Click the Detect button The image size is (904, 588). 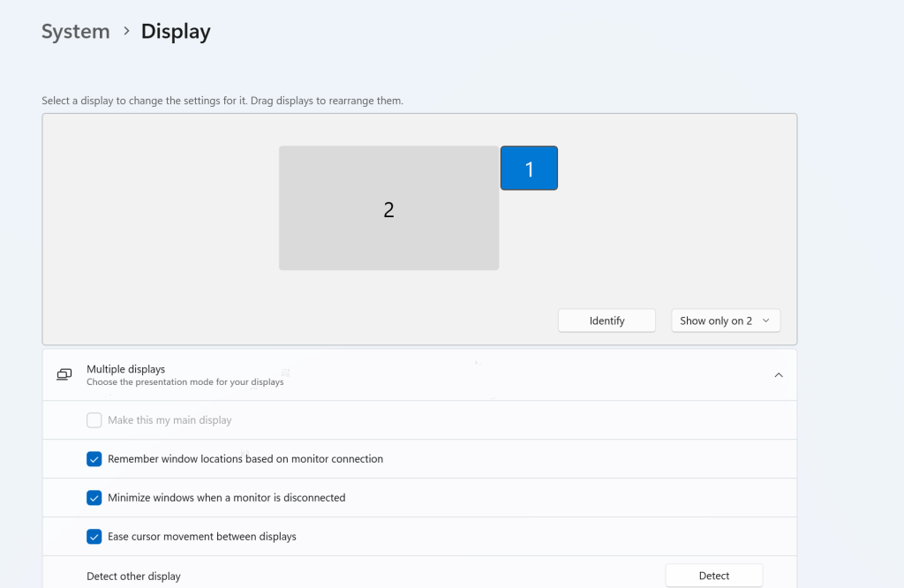pyautogui.click(x=713, y=576)
